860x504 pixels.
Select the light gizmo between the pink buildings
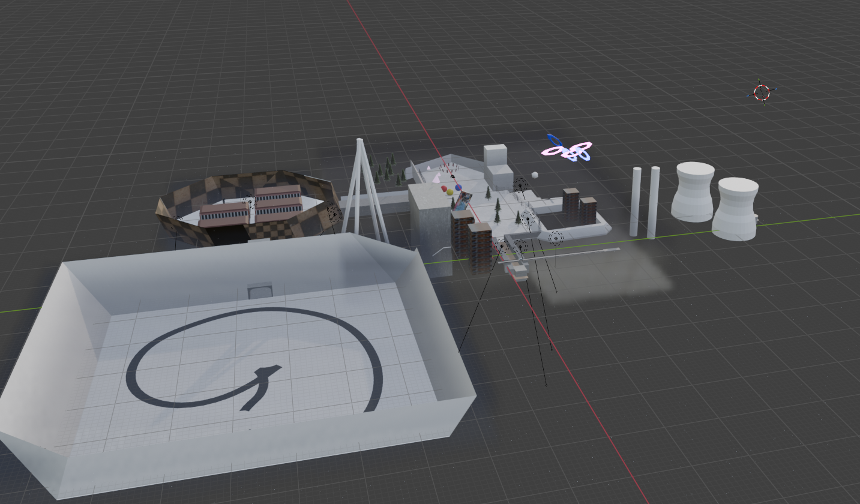pos(250,203)
